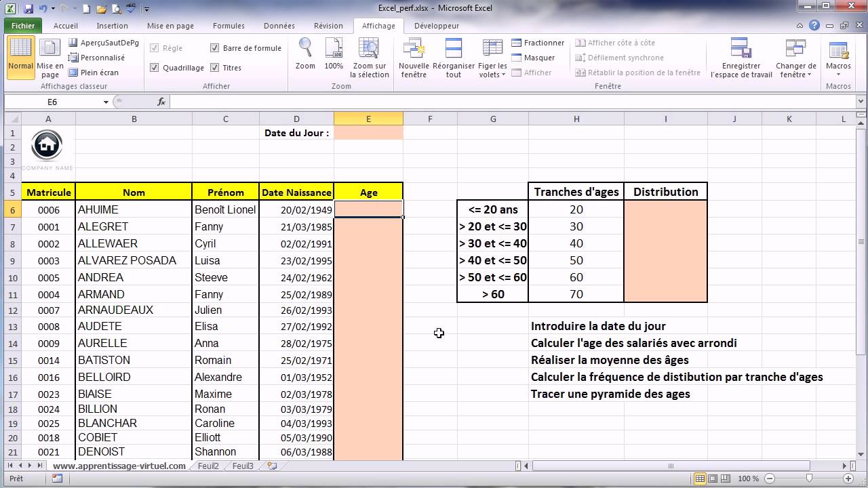The image size is (868, 488).
Task: Open a Nouvelle fenêtre
Action: 414,57
